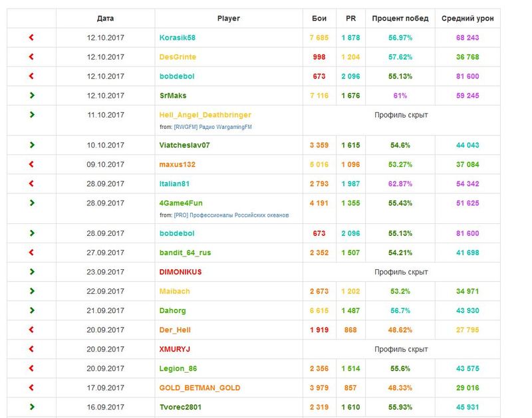Sort table by Дата column header
Image resolution: width=532 pixels, height=418 pixels.
click(x=105, y=19)
